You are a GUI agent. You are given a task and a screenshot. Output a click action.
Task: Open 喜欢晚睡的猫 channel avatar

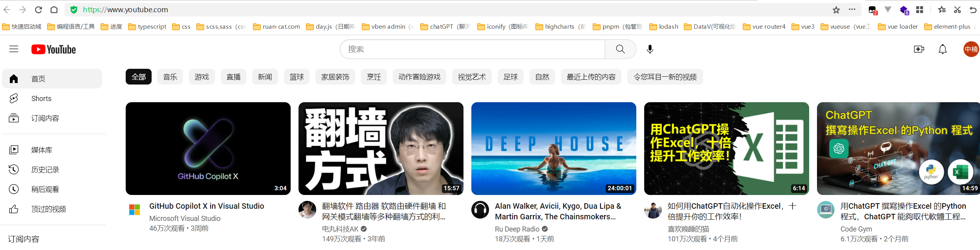pos(653,210)
